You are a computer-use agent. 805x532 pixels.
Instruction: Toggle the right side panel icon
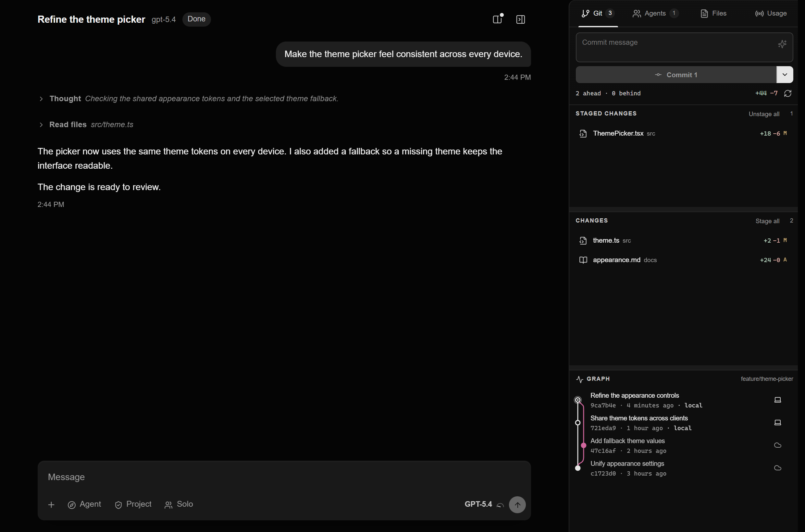click(x=520, y=19)
